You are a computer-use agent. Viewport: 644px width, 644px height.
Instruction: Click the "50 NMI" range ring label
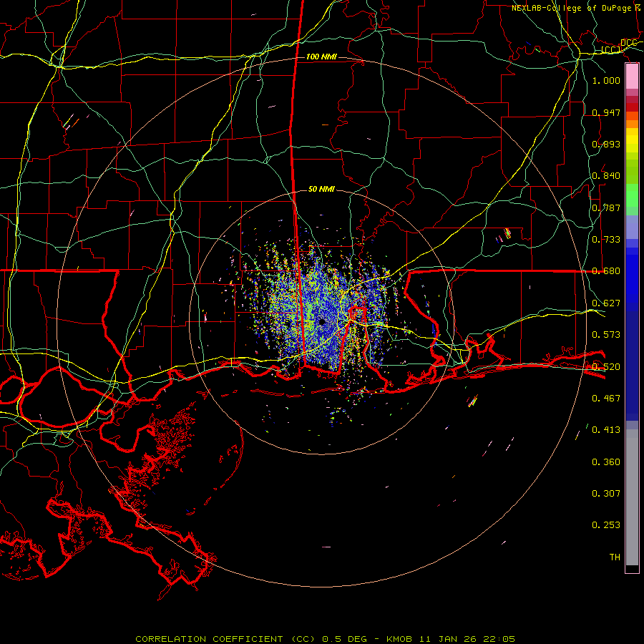(x=321, y=189)
